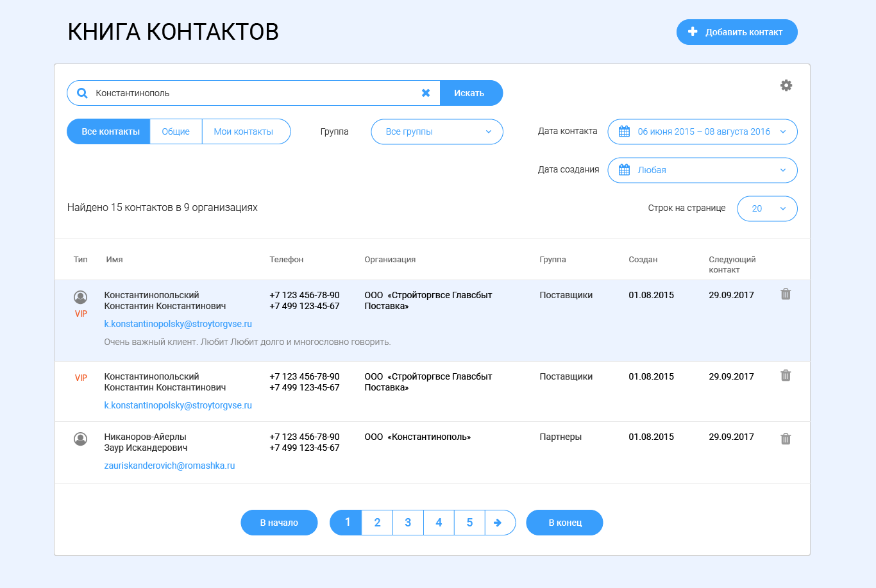
Task: Open settings with the gear icon
Action: click(786, 85)
